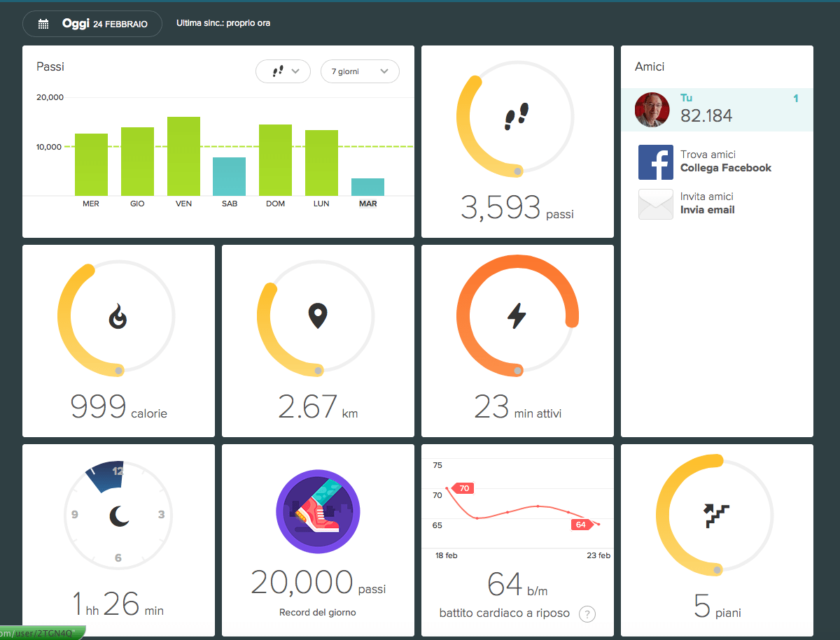Expand the steps metric dropdown

(x=283, y=71)
